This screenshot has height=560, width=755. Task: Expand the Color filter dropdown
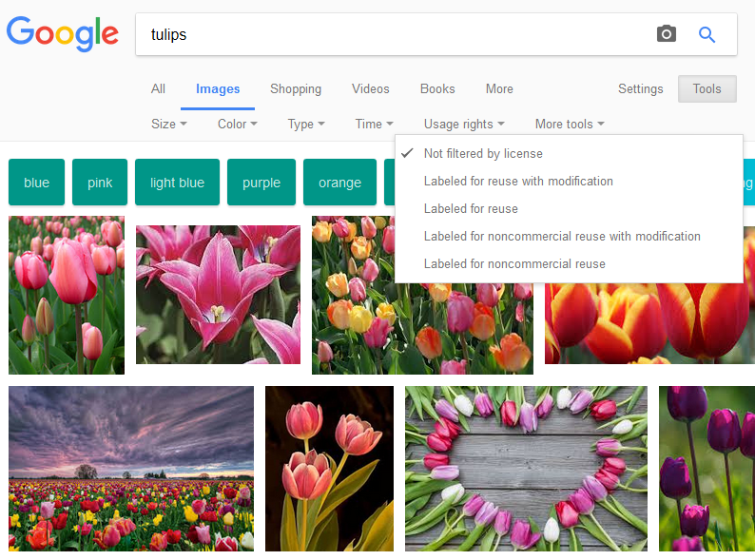pyautogui.click(x=238, y=124)
